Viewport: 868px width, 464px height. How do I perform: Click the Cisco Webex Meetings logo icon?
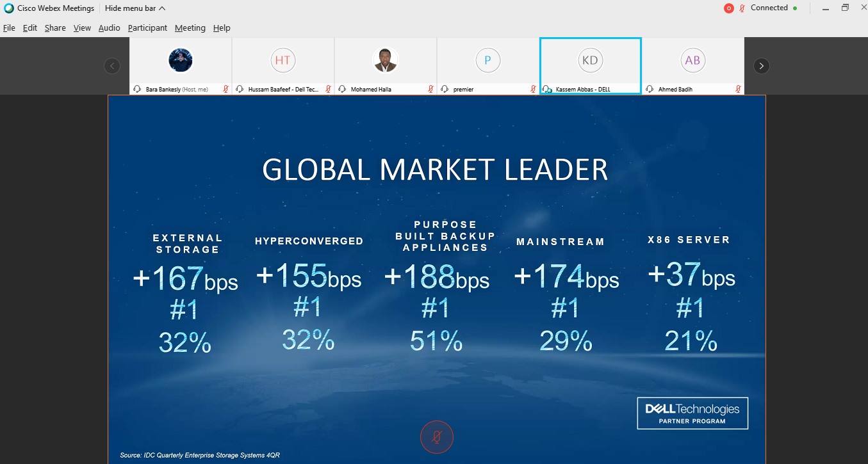[9, 8]
